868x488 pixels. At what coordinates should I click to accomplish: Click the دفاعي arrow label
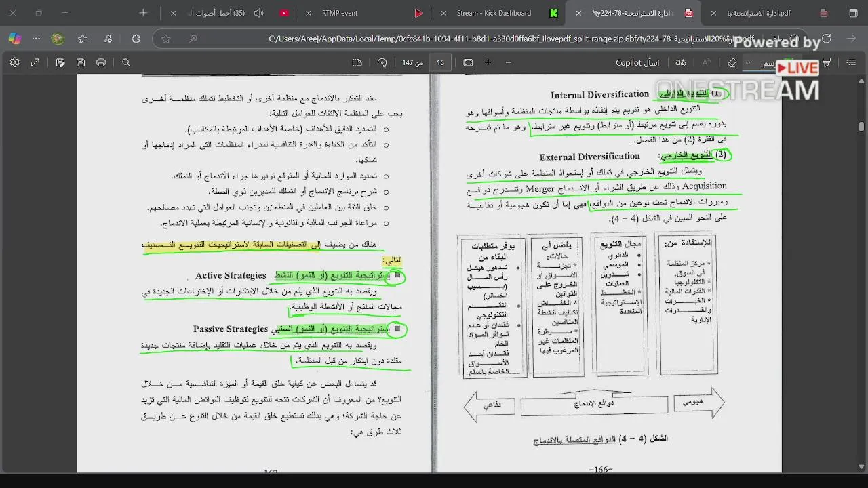click(x=492, y=405)
